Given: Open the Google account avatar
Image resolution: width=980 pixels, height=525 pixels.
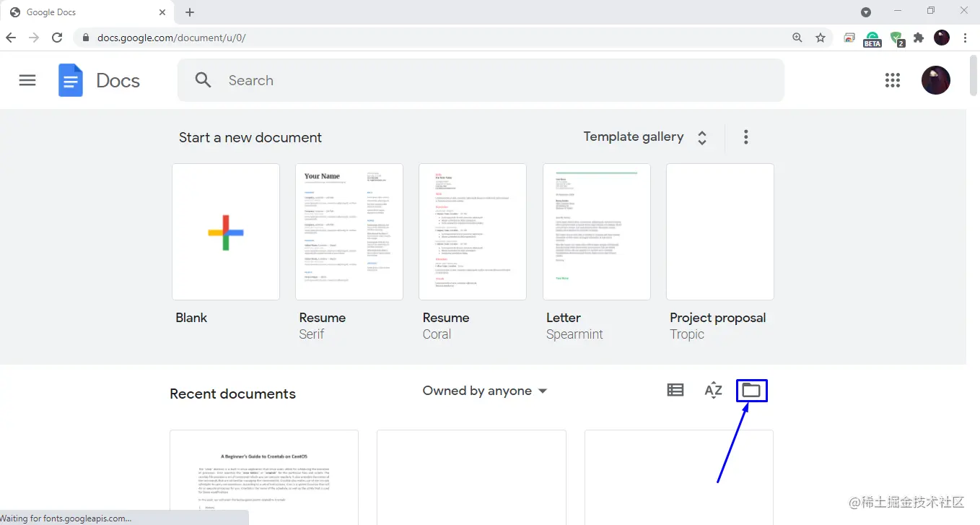Looking at the screenshot, I should (936, 80).
